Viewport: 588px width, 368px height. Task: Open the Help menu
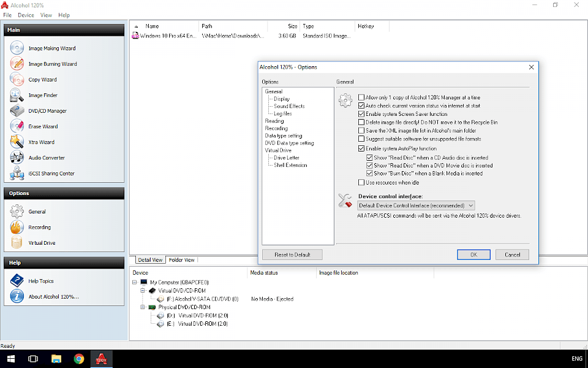(64, 15)
